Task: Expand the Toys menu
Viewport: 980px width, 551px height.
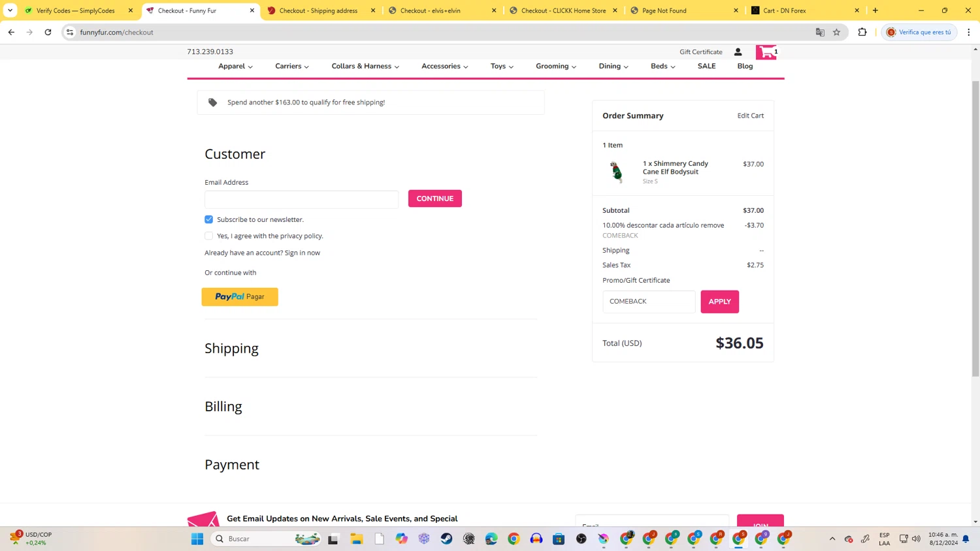Action: 502,66
